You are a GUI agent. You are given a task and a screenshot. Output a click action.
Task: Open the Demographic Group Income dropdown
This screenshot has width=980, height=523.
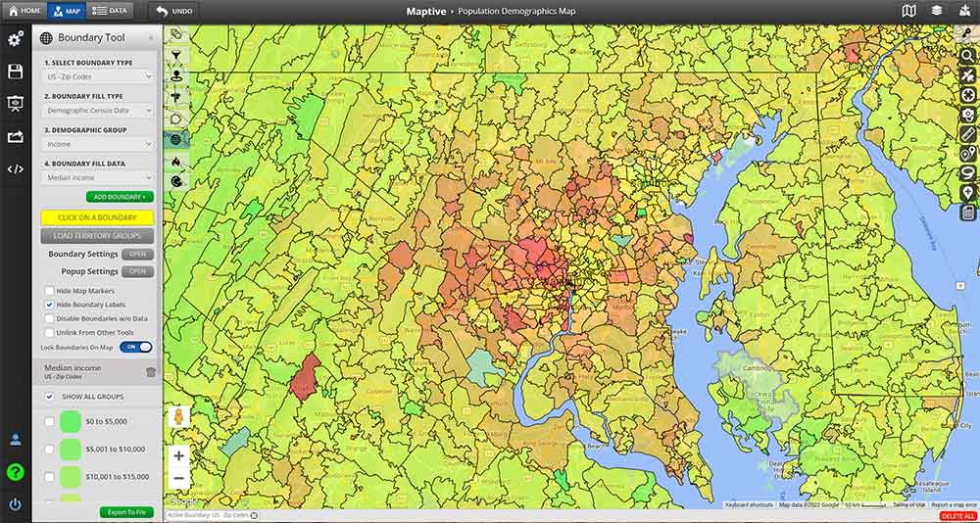coord(99,144)
